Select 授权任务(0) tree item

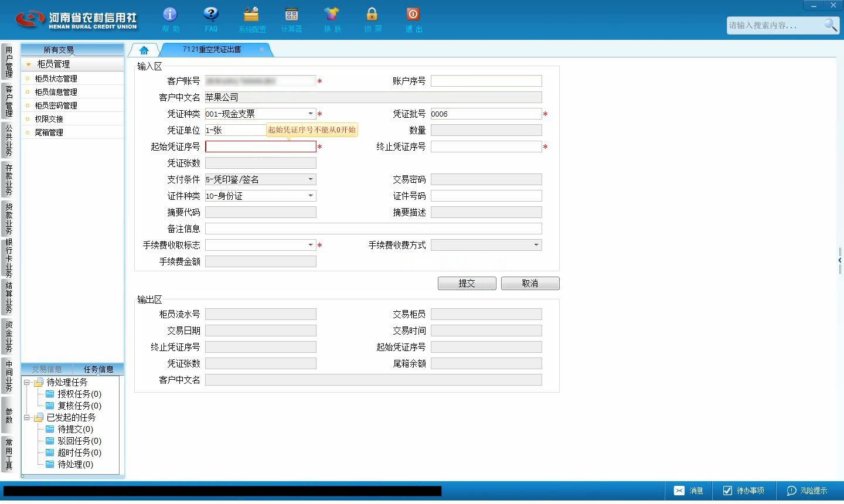(73, 394)
